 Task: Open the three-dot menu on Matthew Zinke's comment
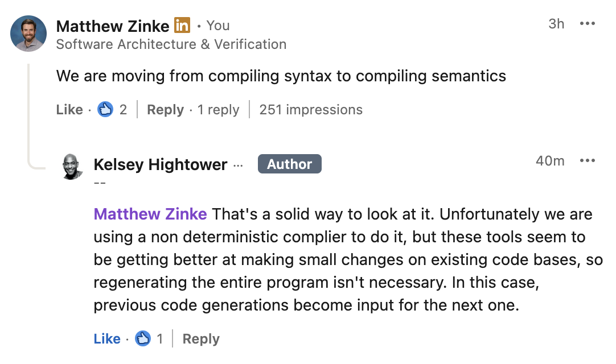(x=587, y=24)
